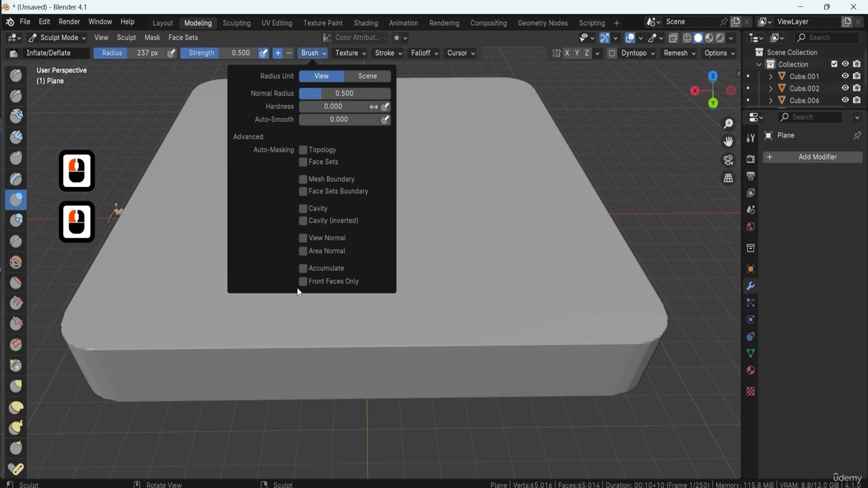Enable Cavity (inverted) checkbox
Viewport: 868px width, 488px height.
tap(303, 221)
